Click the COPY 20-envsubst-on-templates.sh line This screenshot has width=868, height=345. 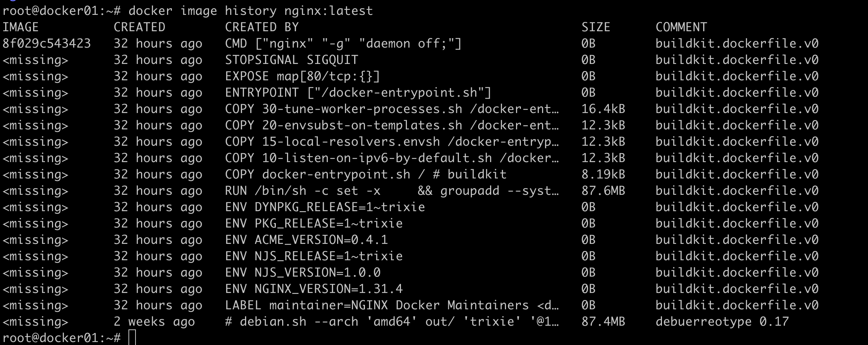[x=392, y=125]
